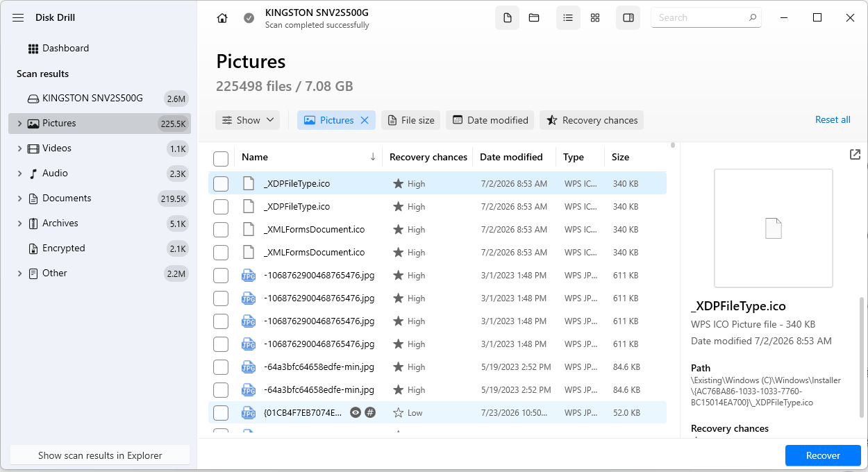The height and width of the screenshot is (472, 868).
Task: Select Encrypted category in sidebar
Action: 99,248
